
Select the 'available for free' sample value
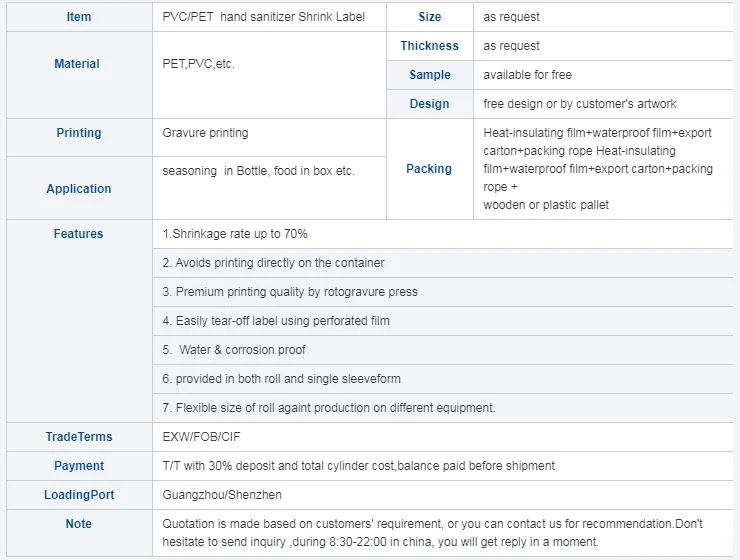pyautogui.click(x=527, y=75)
